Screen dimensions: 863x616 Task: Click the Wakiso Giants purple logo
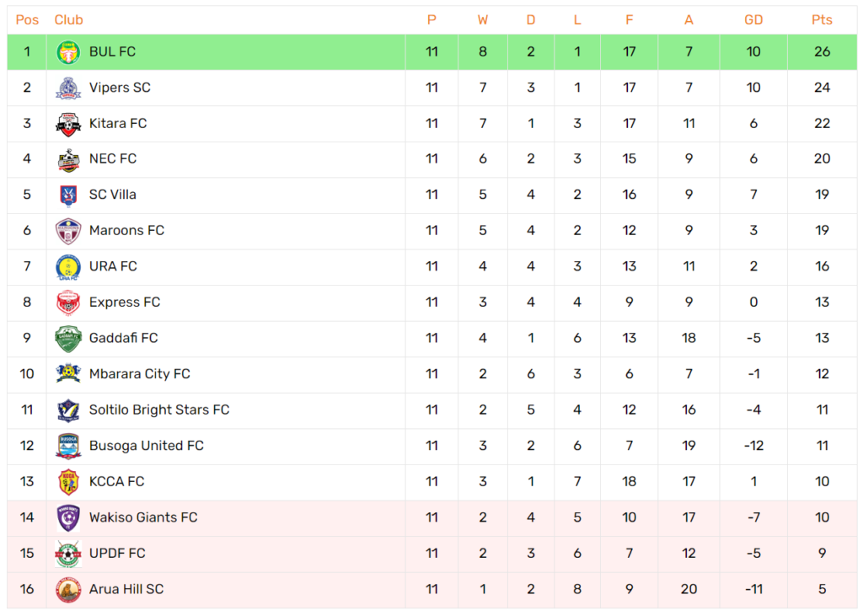68,517
